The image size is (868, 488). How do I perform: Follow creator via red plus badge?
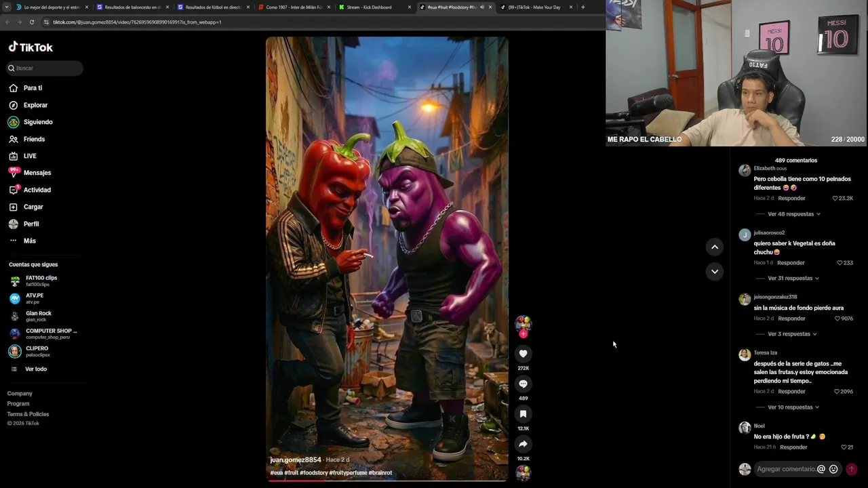pos(523,334)
